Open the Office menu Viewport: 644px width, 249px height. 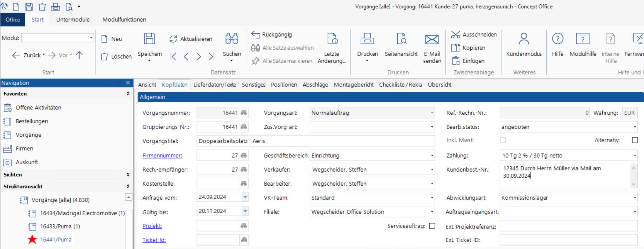(13, 20)
